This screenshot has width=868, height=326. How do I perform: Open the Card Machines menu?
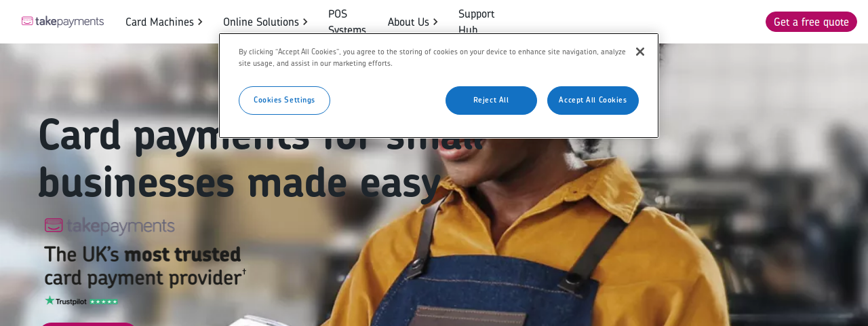tap(159, 22)
